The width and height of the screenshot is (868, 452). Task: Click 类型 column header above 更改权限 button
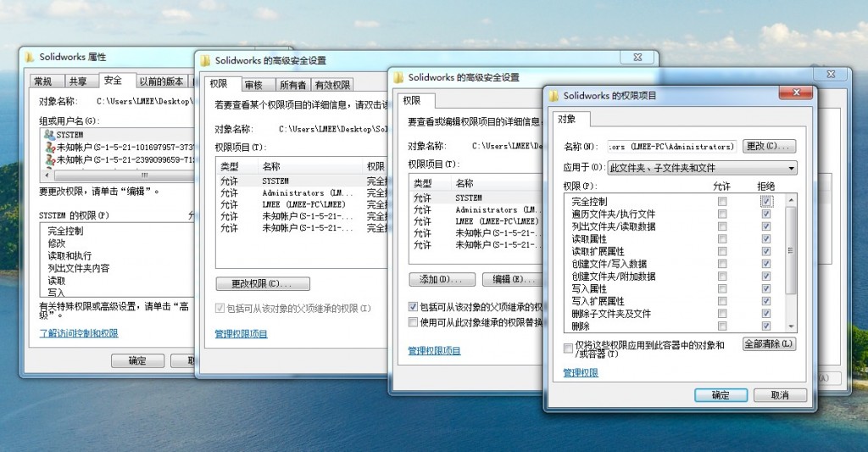coord(237,166)
